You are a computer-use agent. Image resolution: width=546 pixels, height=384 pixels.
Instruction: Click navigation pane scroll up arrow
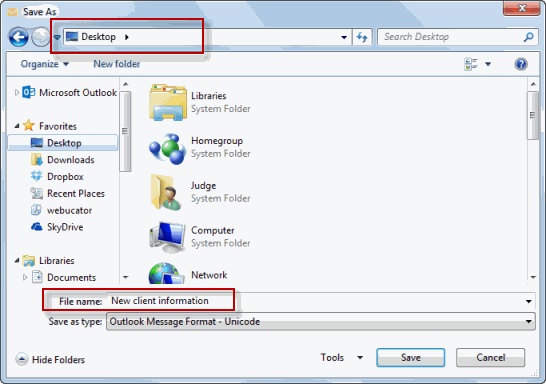coord(125,84)
